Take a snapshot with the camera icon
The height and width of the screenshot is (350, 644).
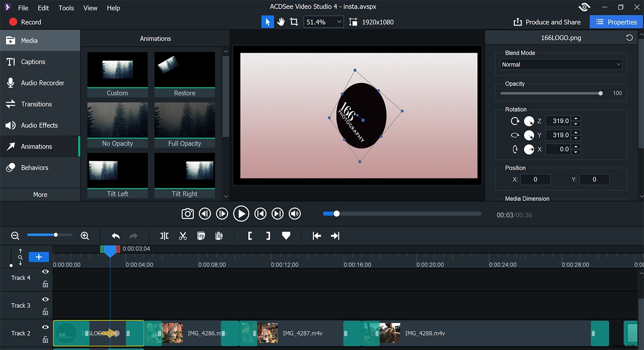[x=188, y=213]
